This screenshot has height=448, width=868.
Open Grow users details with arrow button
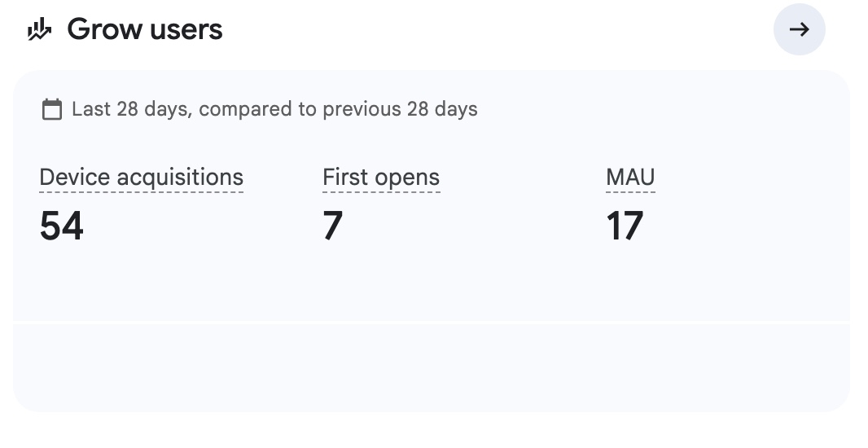[x=799, y=30]
